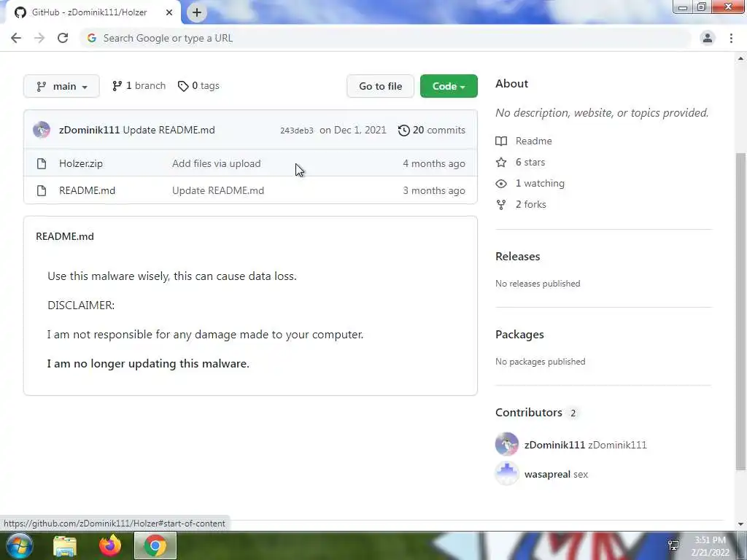Open the 0 tags link
747x560 pixels.
pyautogui.click(x=198, y=86)
